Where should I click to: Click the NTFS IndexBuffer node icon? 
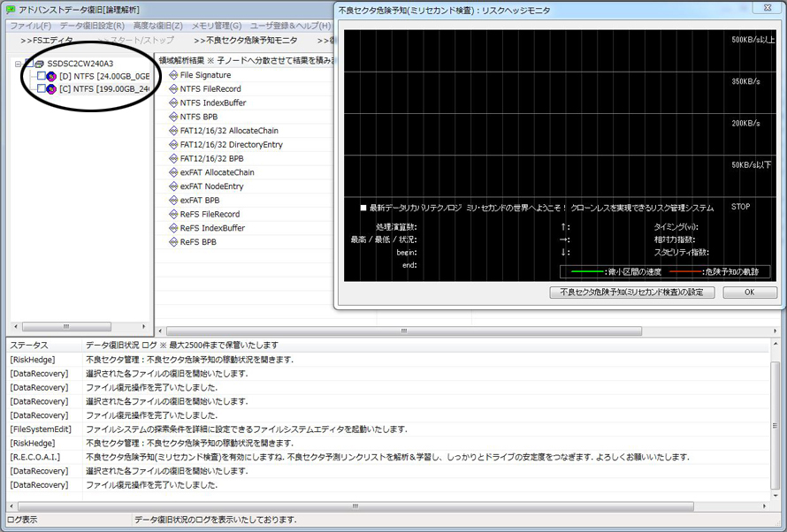click(173, 103)
